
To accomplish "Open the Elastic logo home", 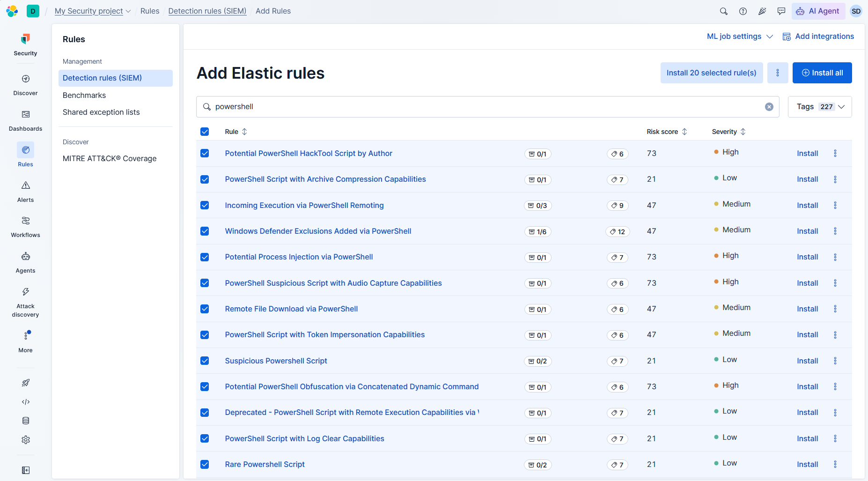I will click(12, 11).
